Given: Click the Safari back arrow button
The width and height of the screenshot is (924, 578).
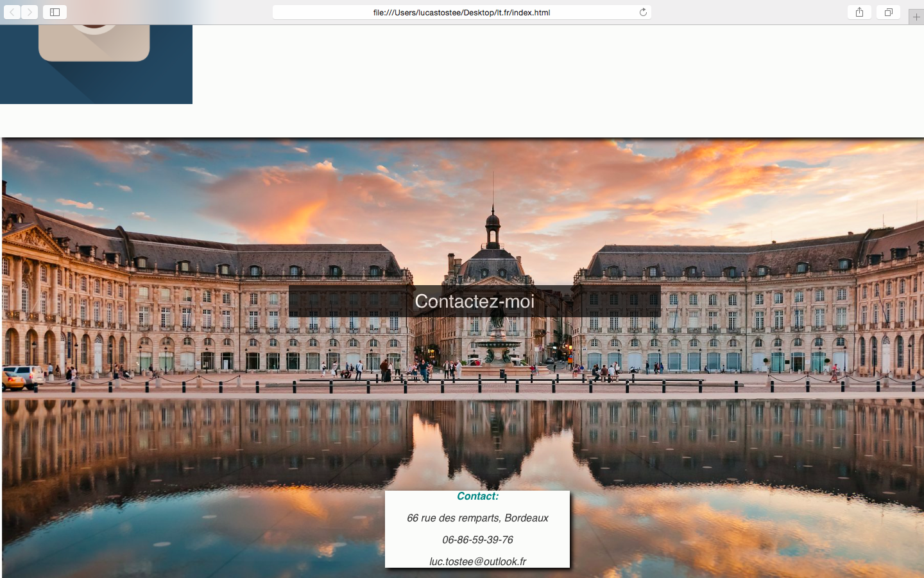Looking at the screenshot, I should tap(12, 12).
